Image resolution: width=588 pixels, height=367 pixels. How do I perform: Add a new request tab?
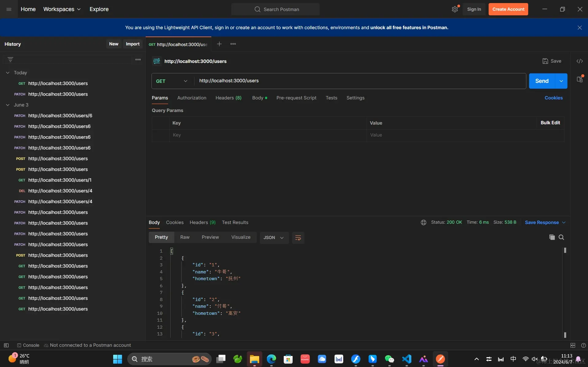tap(219, 44)
